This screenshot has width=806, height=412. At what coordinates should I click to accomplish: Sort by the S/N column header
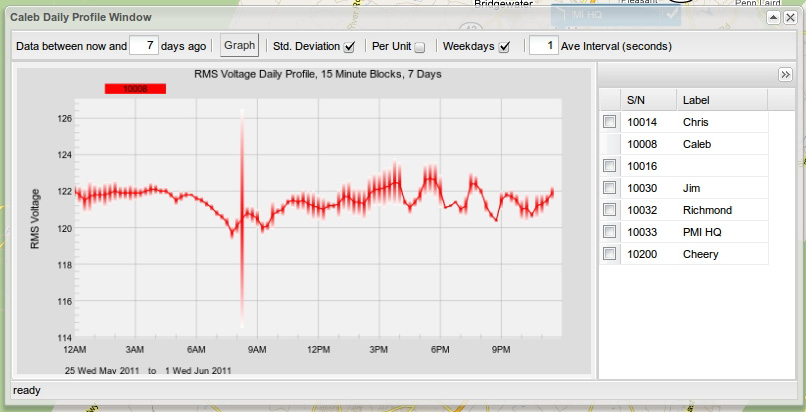pos(647,100)
